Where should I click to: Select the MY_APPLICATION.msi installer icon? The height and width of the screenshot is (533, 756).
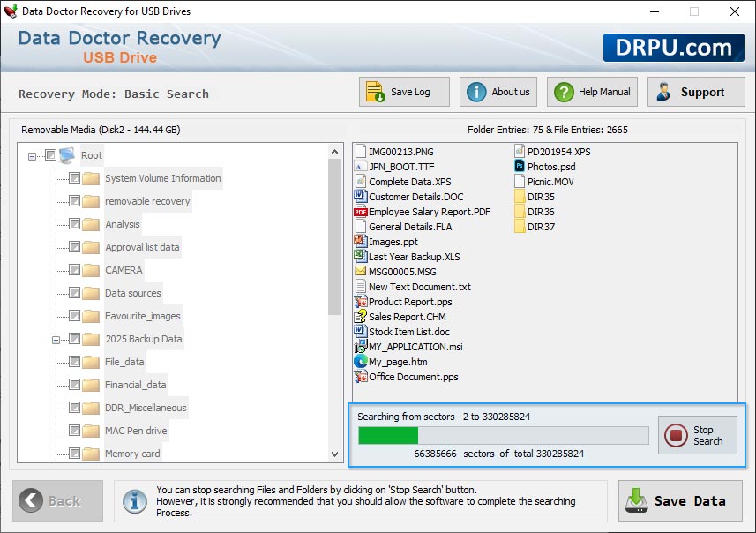[360, 346]
